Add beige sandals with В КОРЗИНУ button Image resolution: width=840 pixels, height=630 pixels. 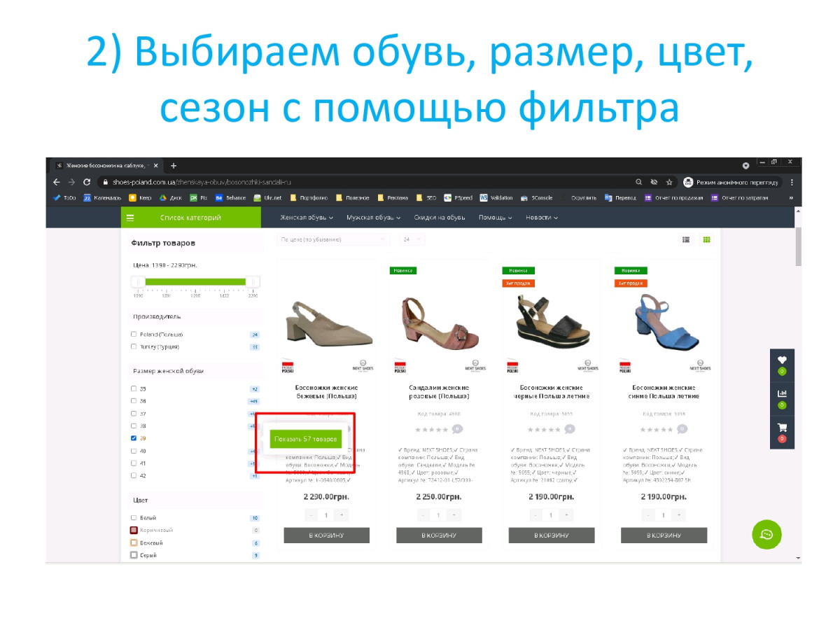pyautogui.click(x=326, y=535)
